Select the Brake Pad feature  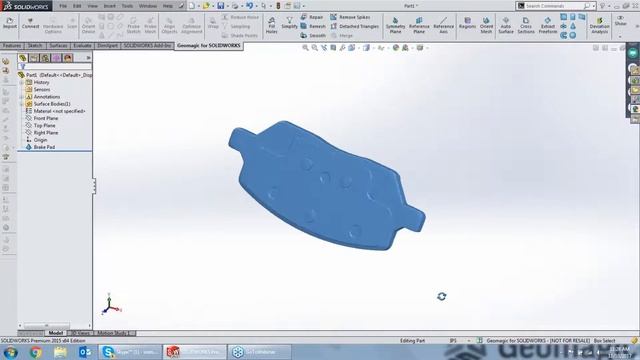pyautogui.click(x=44, y=147)
